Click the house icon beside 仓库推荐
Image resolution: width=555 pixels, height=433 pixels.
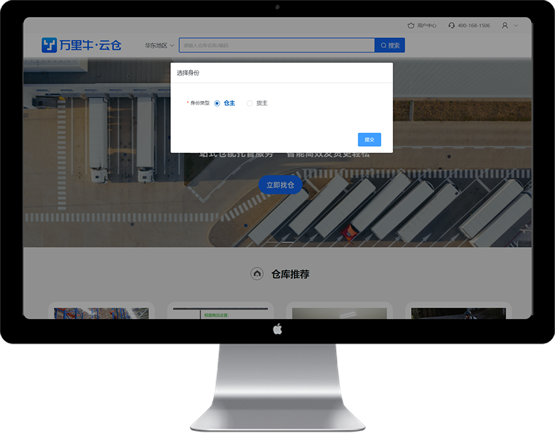click(x=257, y=274)
